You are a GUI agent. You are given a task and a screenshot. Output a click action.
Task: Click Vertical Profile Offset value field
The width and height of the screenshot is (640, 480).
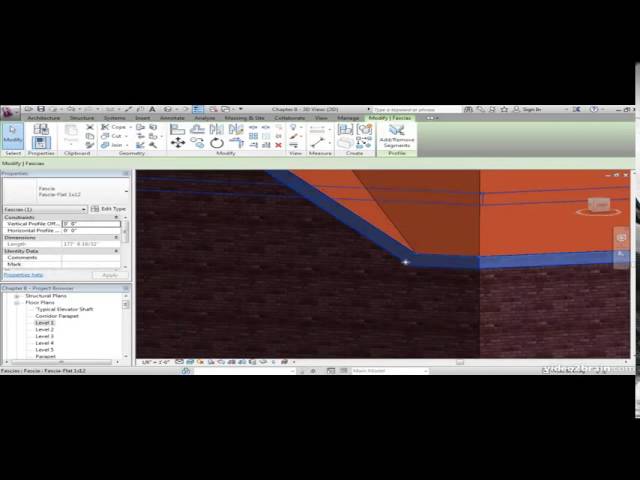(x=91, y=224)
